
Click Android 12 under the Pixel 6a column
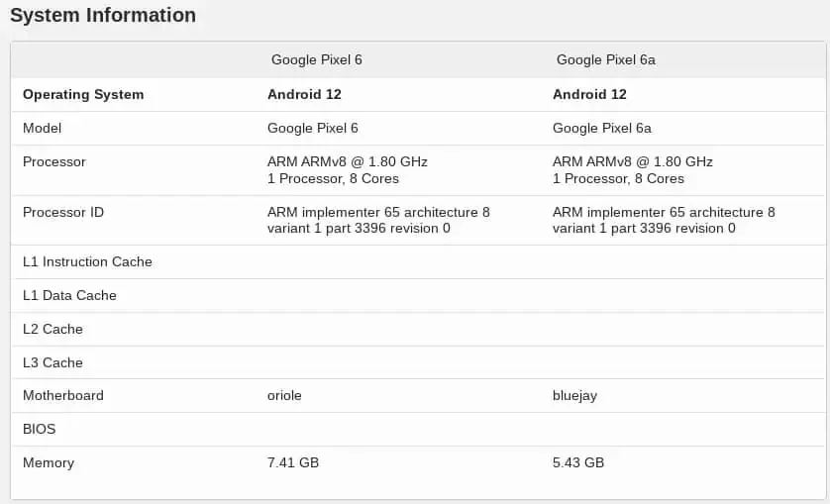[x=589, y=95]
